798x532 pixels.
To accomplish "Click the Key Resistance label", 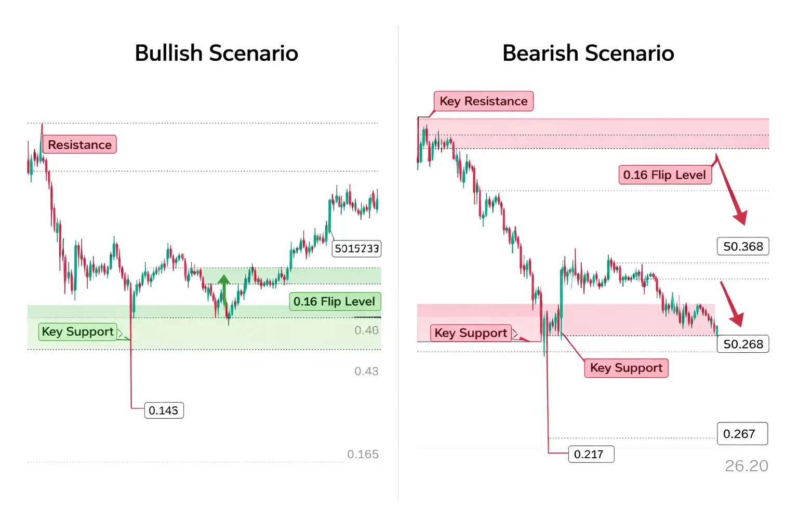I will click(484, 101).
